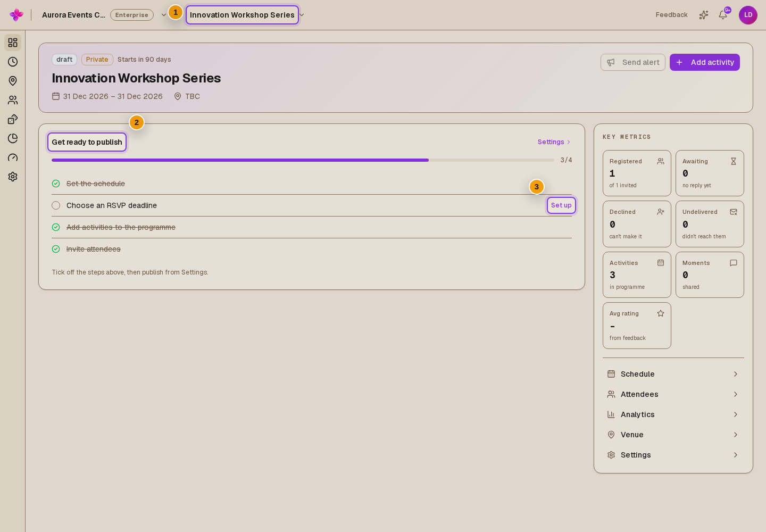Open the LD user avatar menu
This screenshot has width=766, height=532.
(x=748, y=15)
